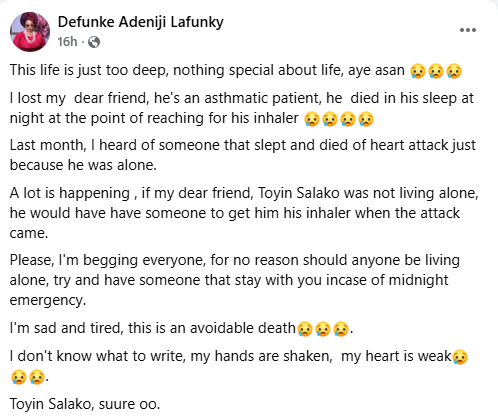Click the 'I'm sad and tired' sentence

coord(181,328)
